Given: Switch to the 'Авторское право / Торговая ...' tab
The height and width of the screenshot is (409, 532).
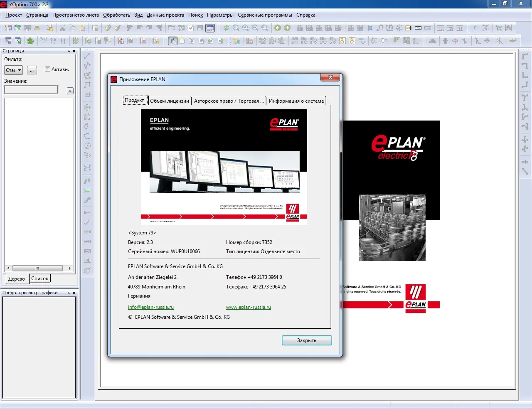Looking at the screenshot, I should point(229,101).
